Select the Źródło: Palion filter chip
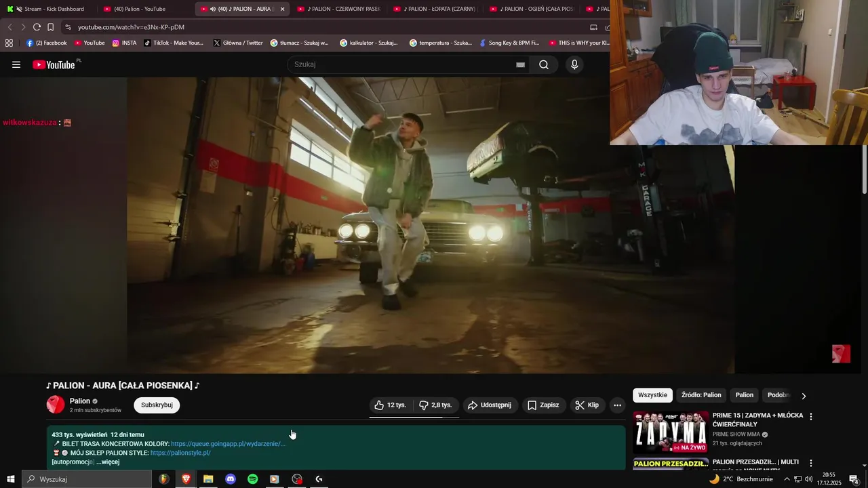The width and height of the screenshot is (868, 488). (701, 395)
